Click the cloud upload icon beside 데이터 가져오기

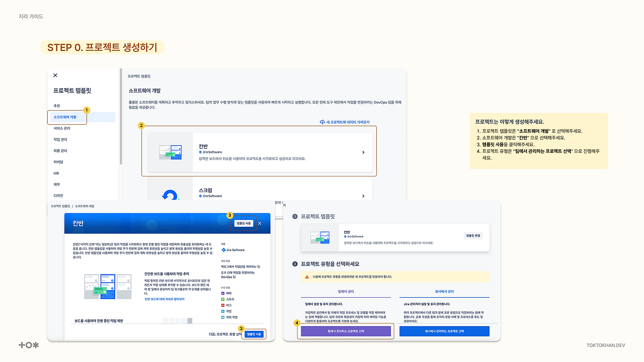tap(322, 122)
